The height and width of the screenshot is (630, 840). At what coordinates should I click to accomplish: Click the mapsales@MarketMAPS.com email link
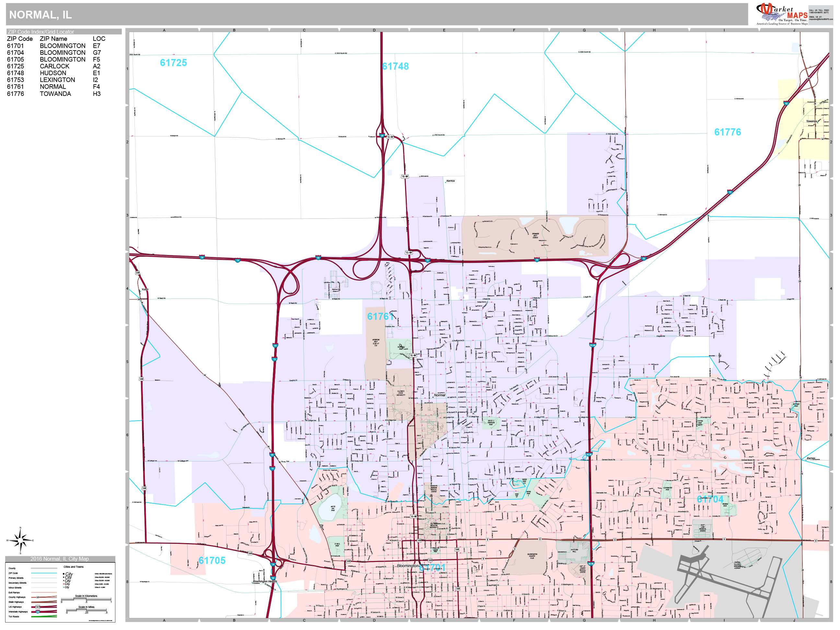click(x=822, y=19)
